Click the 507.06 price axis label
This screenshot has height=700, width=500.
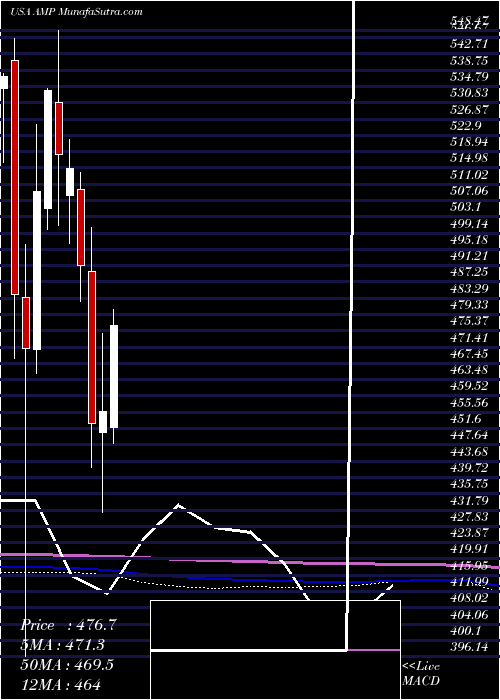(470, 192)
